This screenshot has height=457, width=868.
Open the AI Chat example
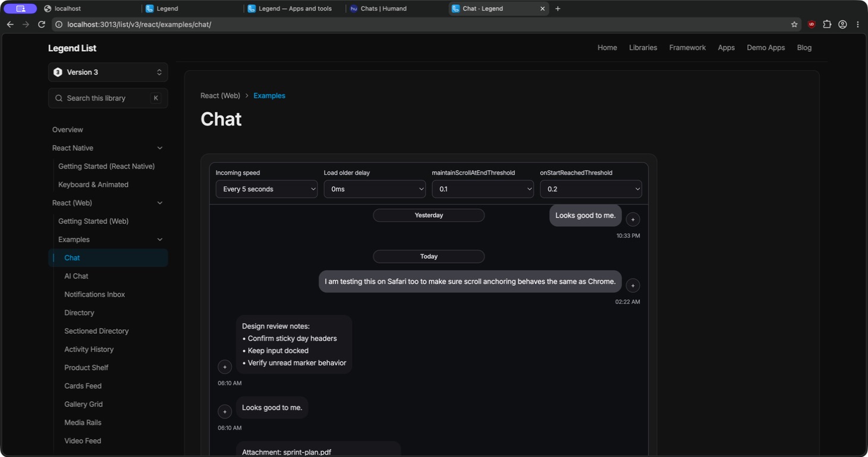click(x=76, y=276)
